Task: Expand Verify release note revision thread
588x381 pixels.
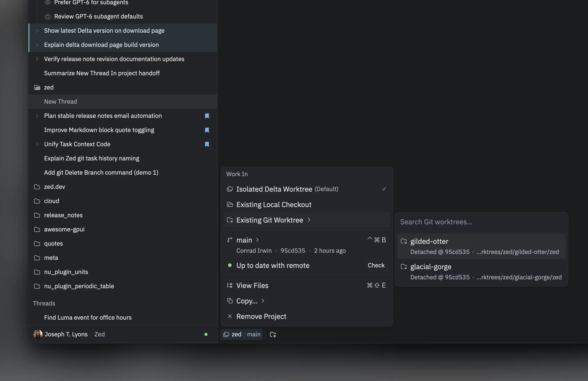Action: point(37,59)
